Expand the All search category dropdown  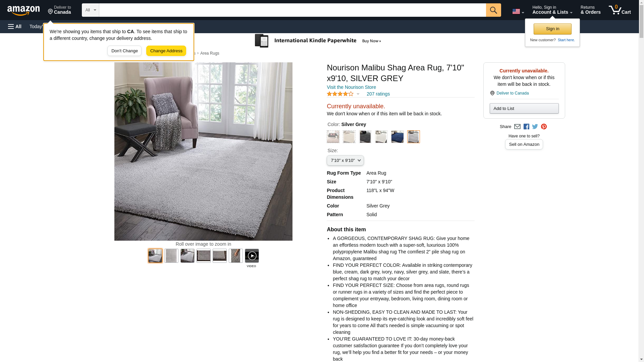pos(91,10)
